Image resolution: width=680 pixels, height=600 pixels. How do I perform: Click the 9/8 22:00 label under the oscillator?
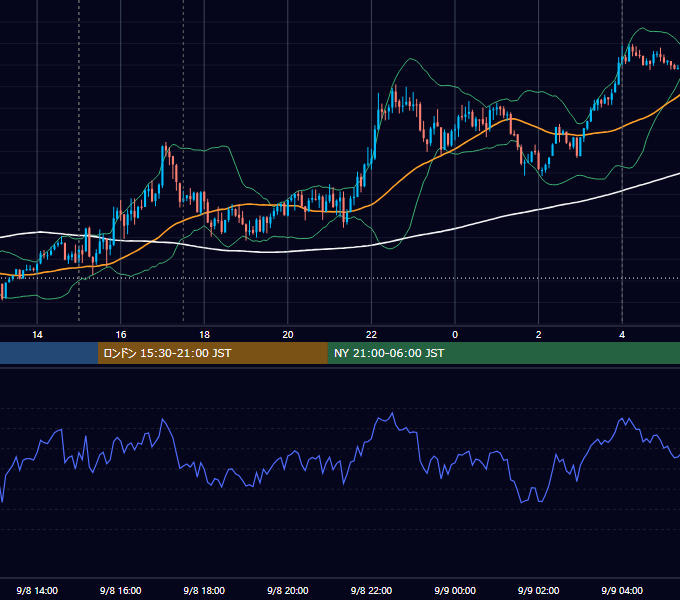pos(371,590)
